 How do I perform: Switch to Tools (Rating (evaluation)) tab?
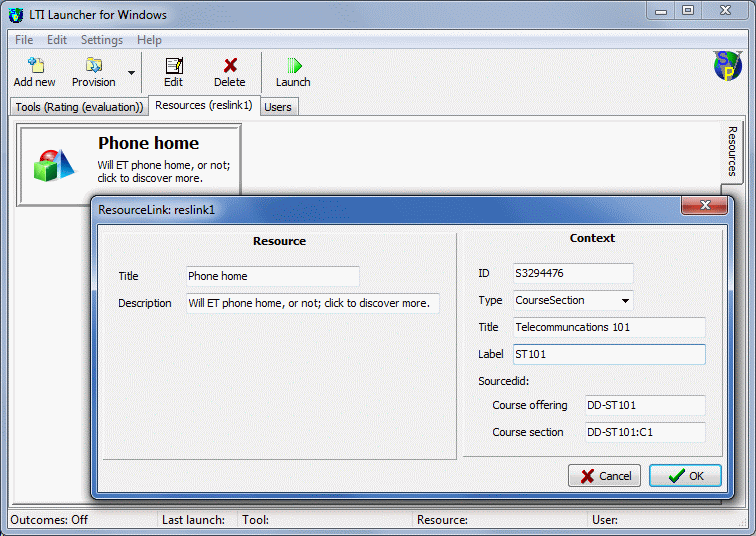pyautogui.click(x=79, y=107)
